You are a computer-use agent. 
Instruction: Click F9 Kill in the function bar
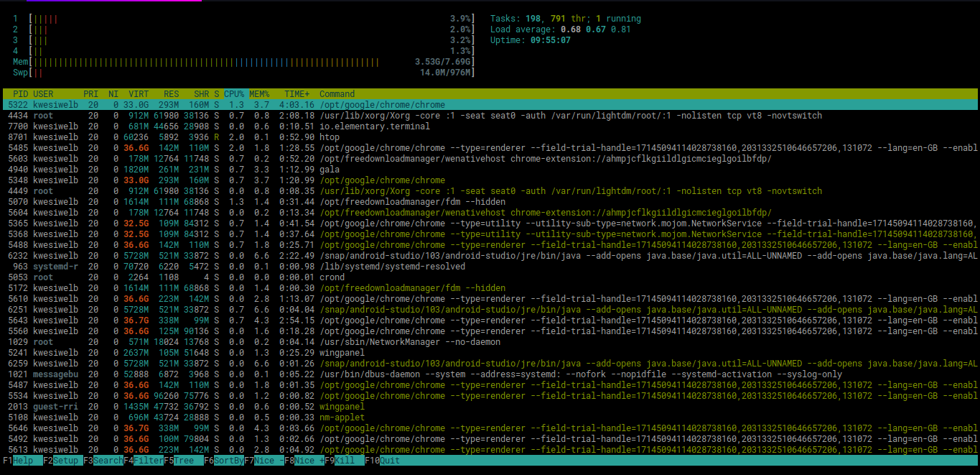coord(344,461)
